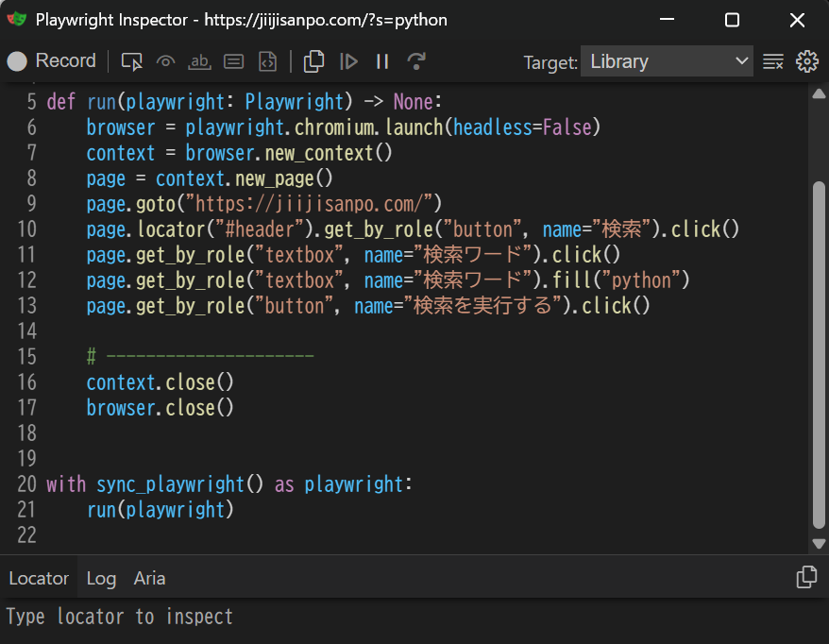Expand the Target dropdown chevron arrow
829x644 pixels.
click(x=742, y=60)
